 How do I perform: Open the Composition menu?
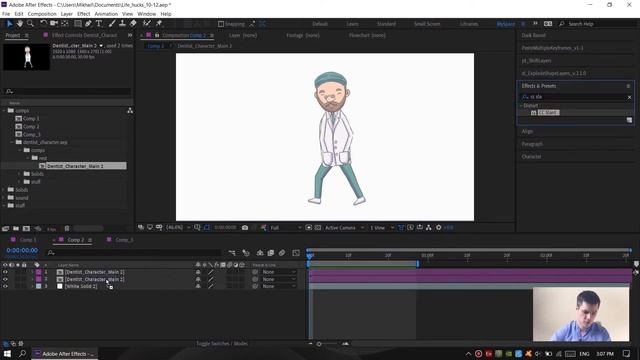(x=42, y=14)
